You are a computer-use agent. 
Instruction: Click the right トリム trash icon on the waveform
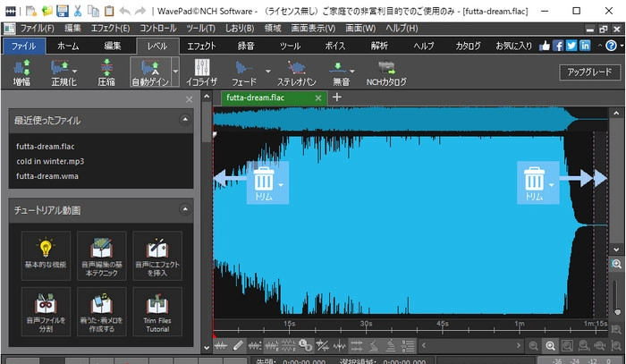click(534, 179)
